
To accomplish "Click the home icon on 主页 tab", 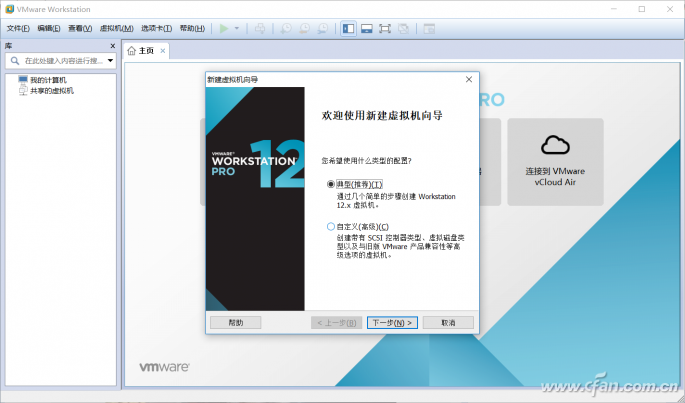I will point(131,51).
